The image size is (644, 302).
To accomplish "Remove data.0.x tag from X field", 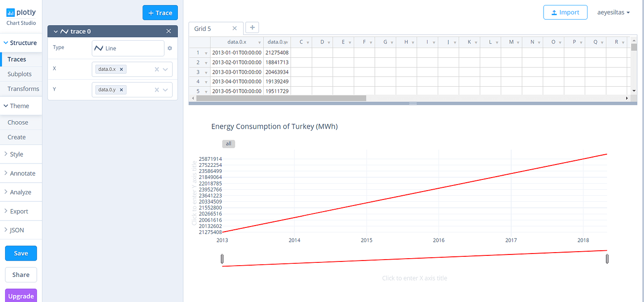I will (x=121, y=69).
